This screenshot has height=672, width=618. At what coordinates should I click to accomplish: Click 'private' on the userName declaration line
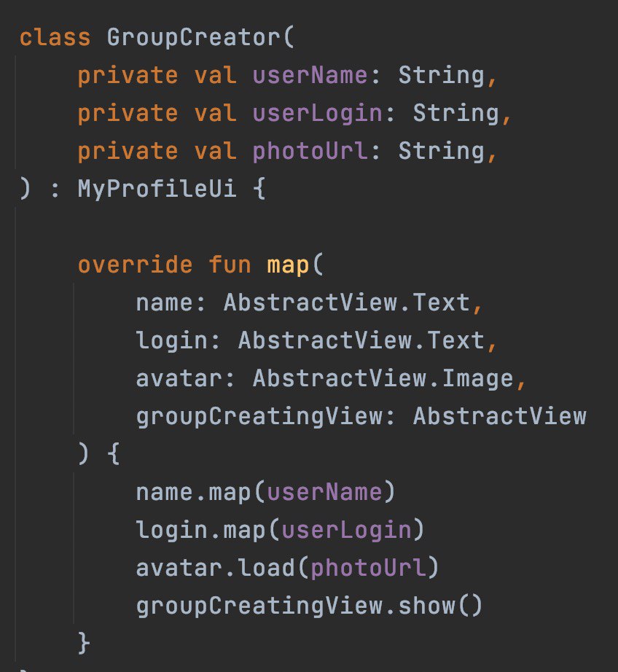point(128,76)
